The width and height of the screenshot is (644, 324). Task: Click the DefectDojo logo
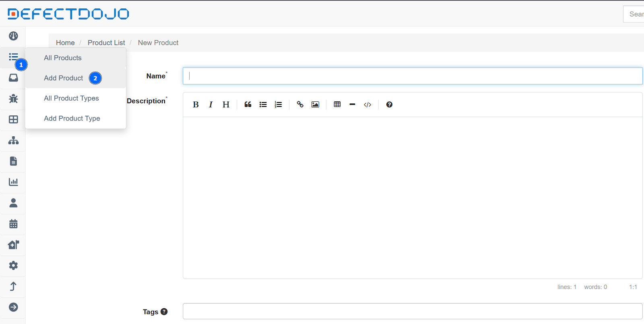68,14
